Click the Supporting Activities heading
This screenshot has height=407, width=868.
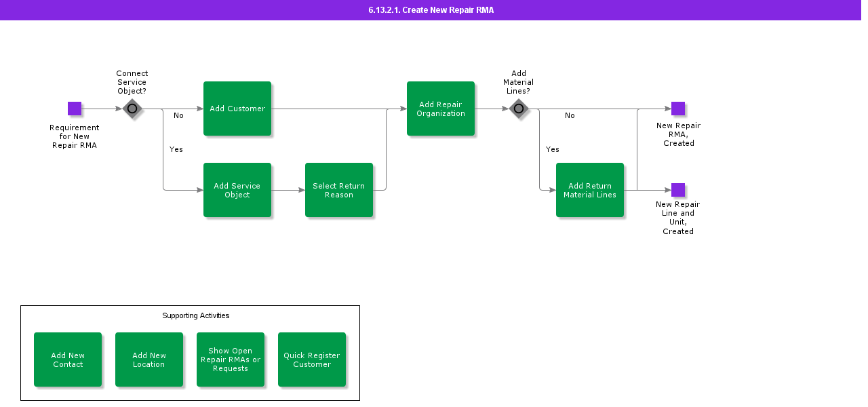click(x=196, y=315)
